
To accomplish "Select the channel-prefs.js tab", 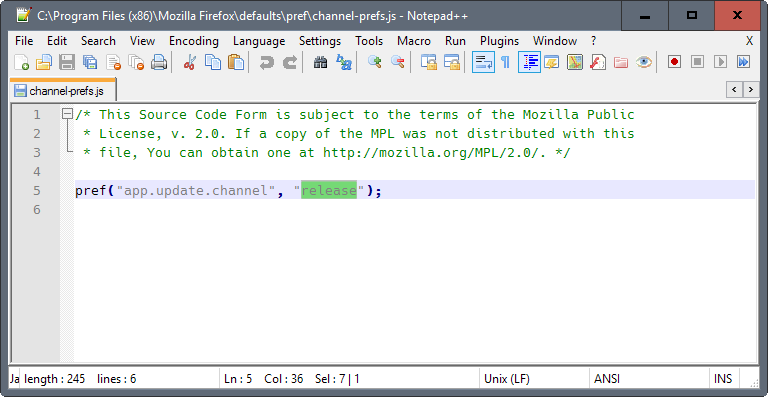I will (x=63, y=91).
